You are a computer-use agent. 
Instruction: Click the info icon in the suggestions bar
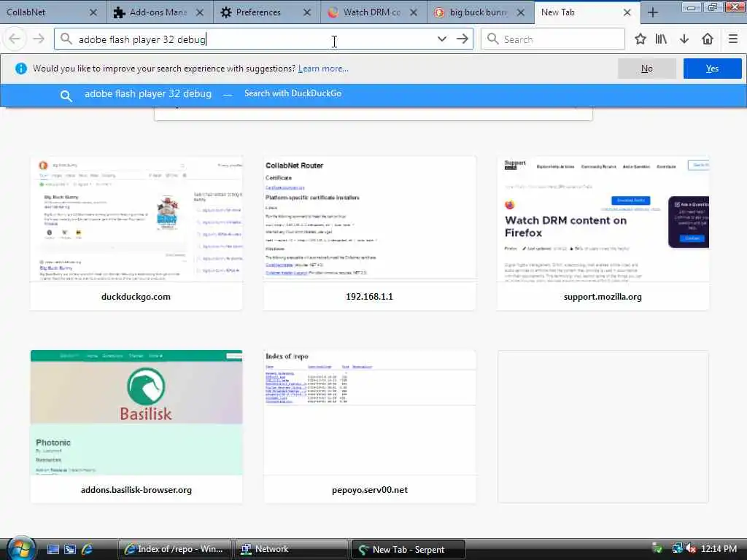[x=21, y=69]
